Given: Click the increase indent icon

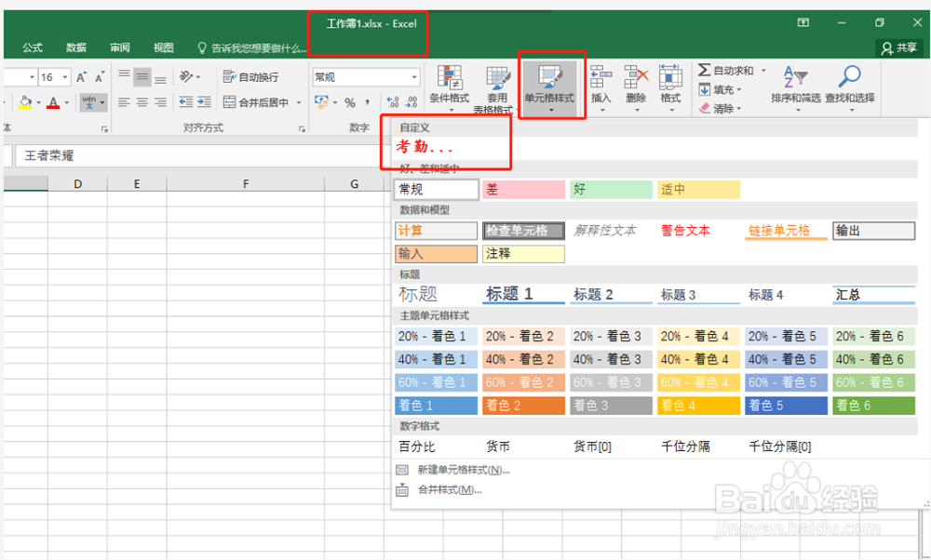Looking at the screenshot, I should [x=204, y=102].
